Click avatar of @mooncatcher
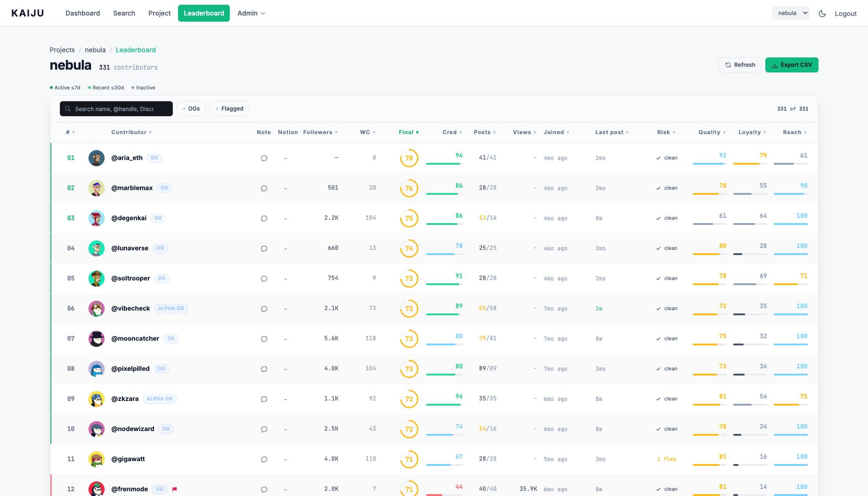The height and width of the screenshot is (496, 868). pos(97,339)
